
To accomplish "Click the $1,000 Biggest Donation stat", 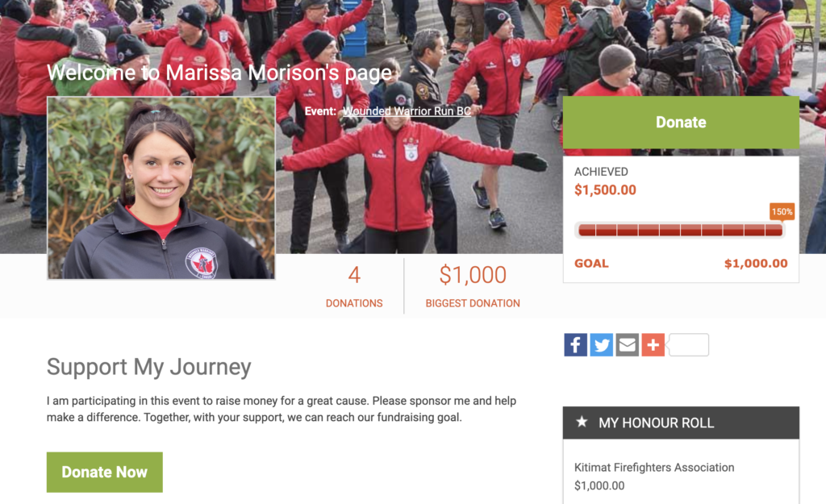I will click(x=473, y=286).
